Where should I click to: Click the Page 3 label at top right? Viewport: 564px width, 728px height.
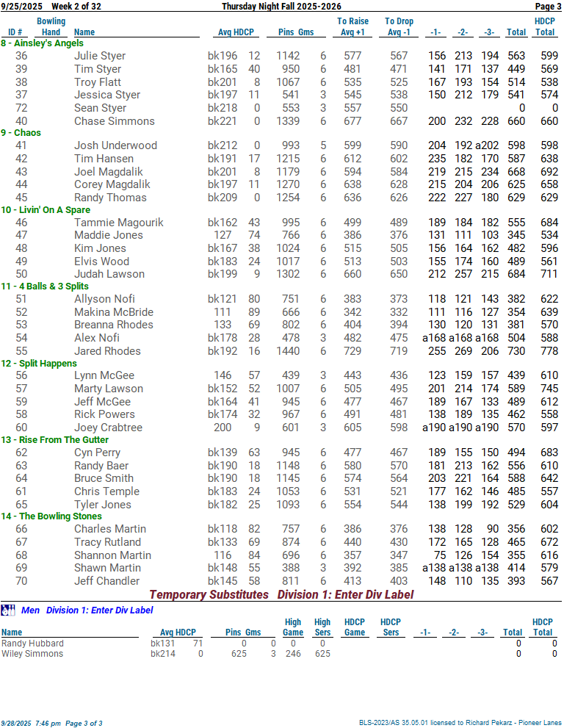[549, 6]
